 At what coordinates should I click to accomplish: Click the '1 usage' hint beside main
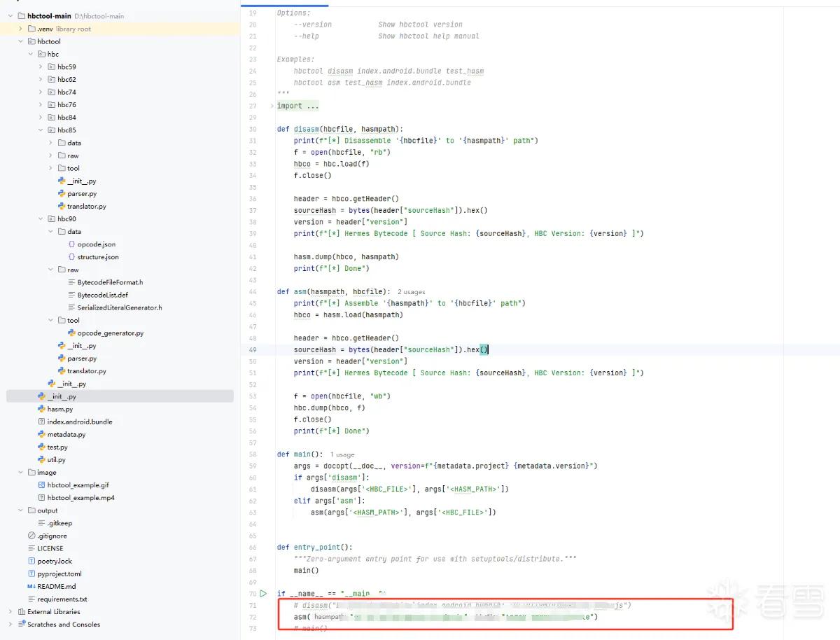(x=342, y=454)
